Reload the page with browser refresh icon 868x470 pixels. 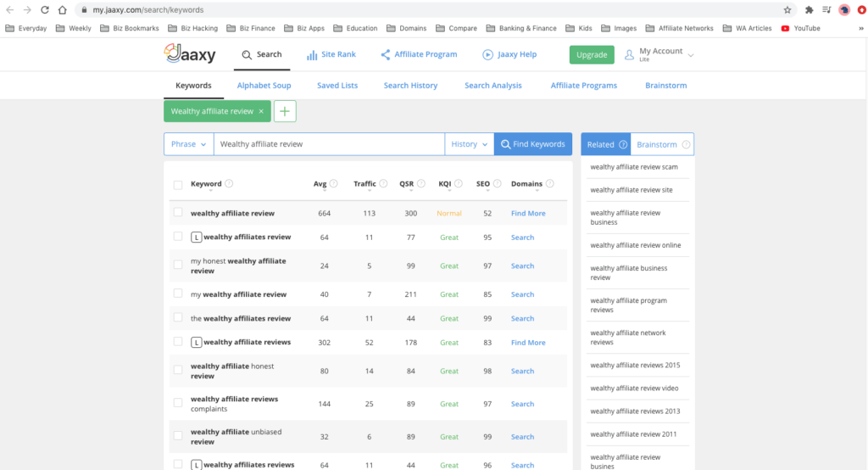tap(46, 10)
